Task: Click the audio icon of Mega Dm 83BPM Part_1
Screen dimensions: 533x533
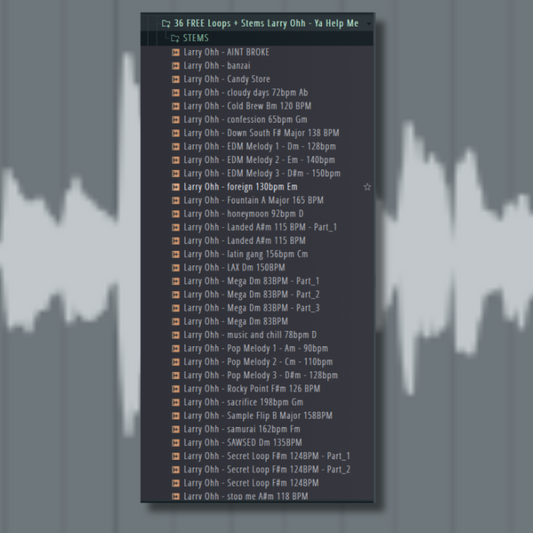Action: coord(175,281)
